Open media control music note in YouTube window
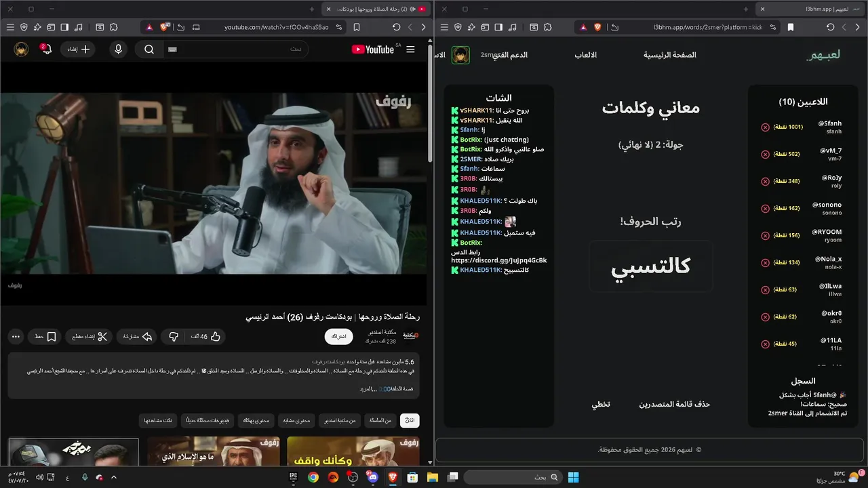868x488 pixels. [x=79, y=27]
